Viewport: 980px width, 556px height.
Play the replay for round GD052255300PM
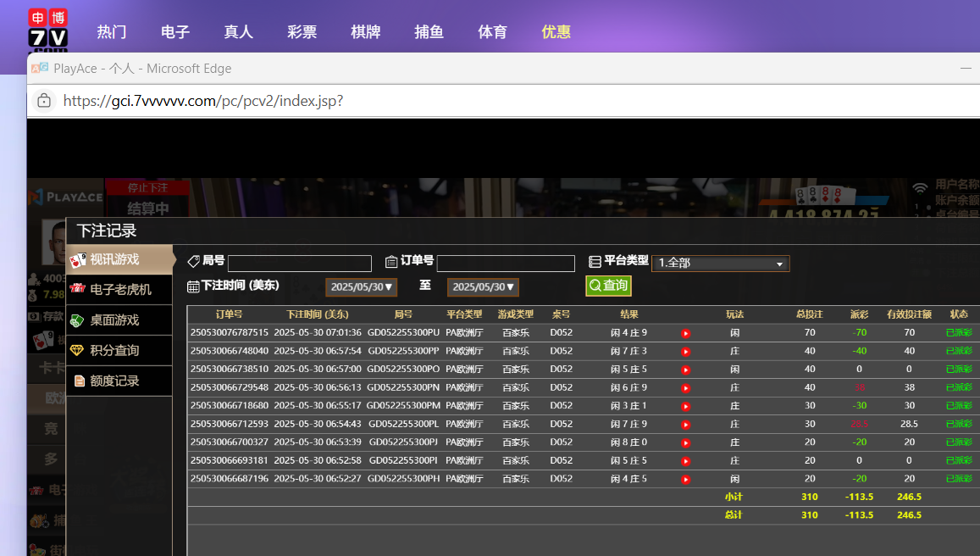pos(685,406)
